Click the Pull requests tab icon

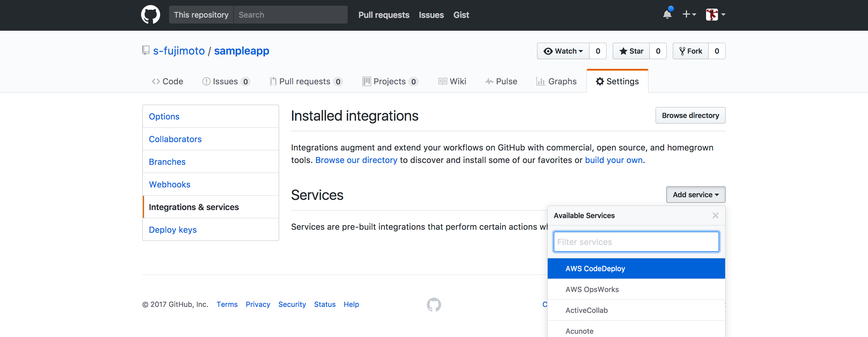pos(273,81)
